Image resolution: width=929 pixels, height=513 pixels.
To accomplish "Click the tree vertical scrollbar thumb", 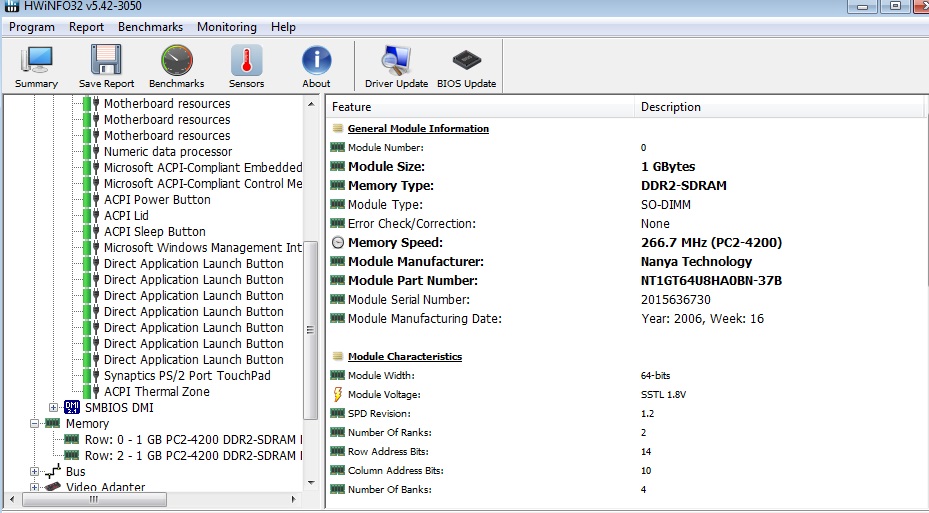I will click(310, 330).
